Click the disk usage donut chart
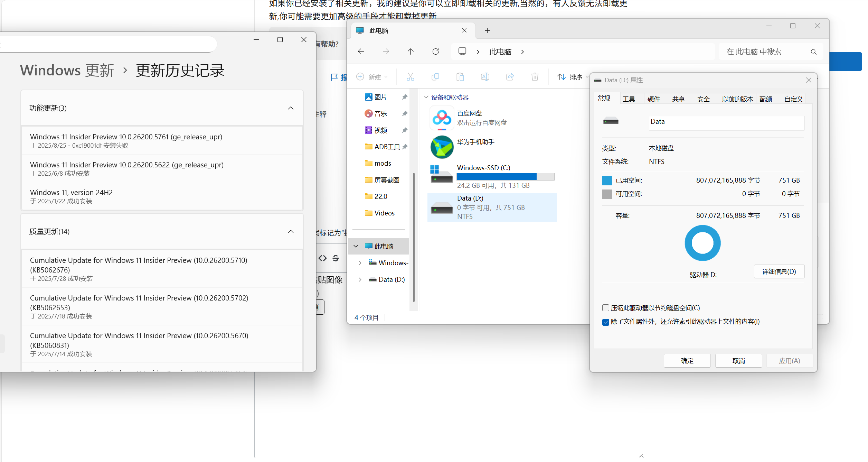Viewport: 868px width, 462px height. 702,243
